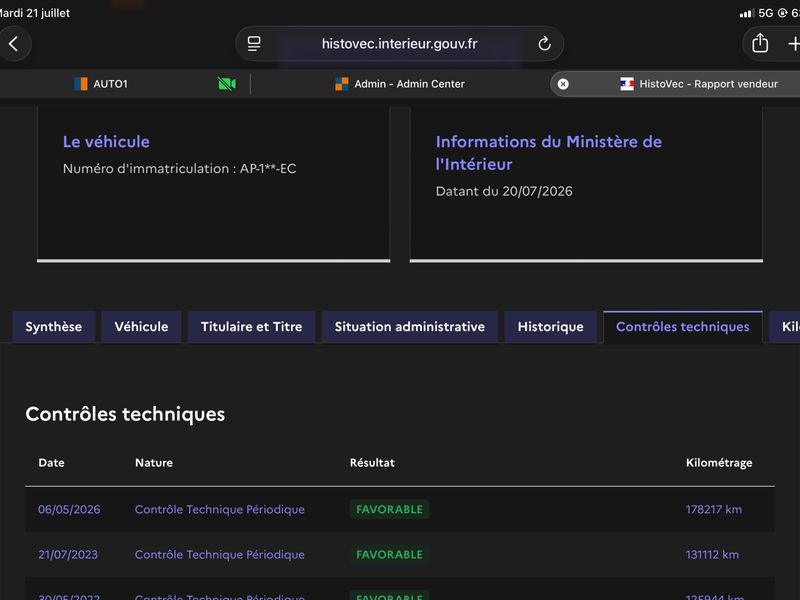
Task: Tap the Mardi 21 juillet date in status bar
Action: pos(35,13)
